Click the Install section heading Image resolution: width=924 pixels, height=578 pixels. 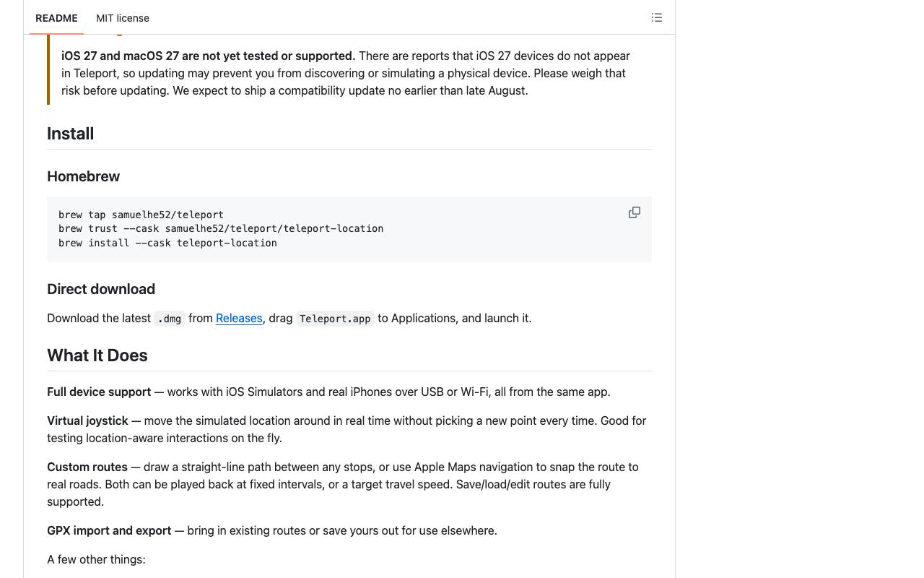[x=71, y=134]
